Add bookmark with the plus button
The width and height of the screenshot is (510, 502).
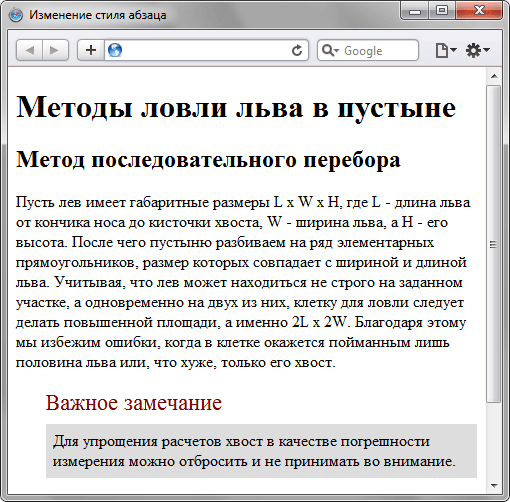pos(91,50)
